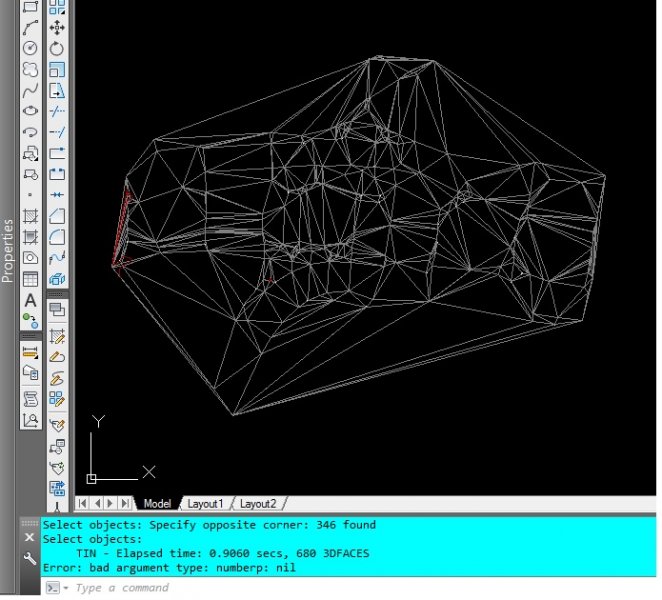The image size is (662, 600).
Task: Click the Edit Spline tool
Action: click(57, 378)
